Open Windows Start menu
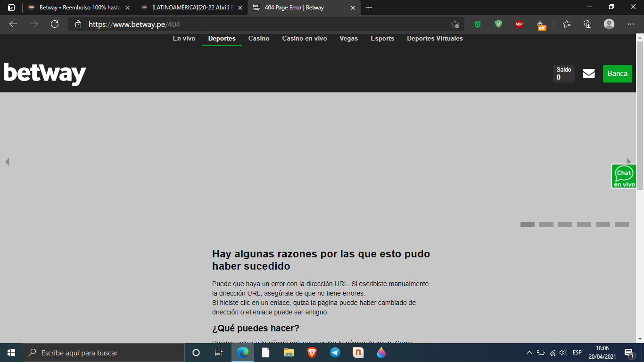This screenshot has height=362, width=644. coord(11,353)
